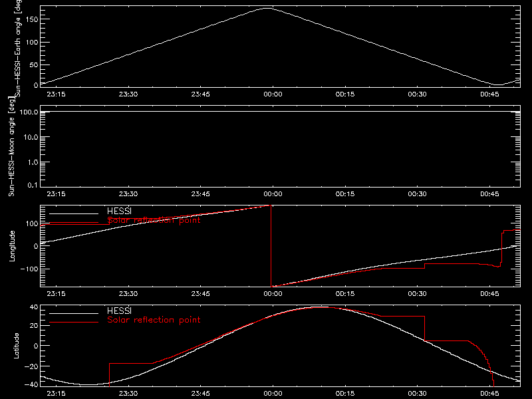Click the Longitude axis title
532x399 pixels.
click(12, 246)
